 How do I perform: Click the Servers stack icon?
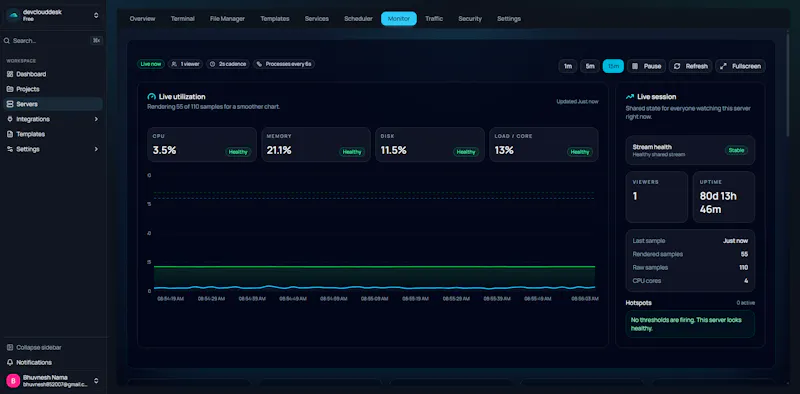pos(10,104)
